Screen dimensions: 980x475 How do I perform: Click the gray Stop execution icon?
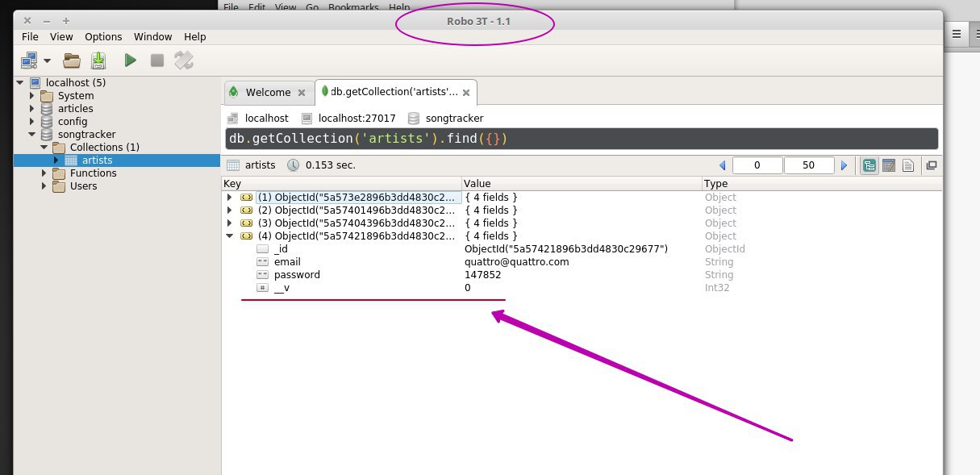tap(157, 60)
